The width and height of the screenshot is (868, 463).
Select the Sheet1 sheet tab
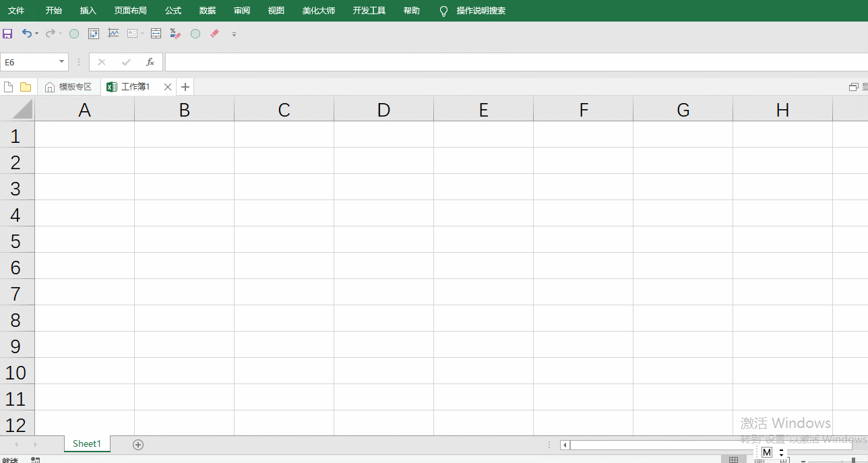click(87, 443)
